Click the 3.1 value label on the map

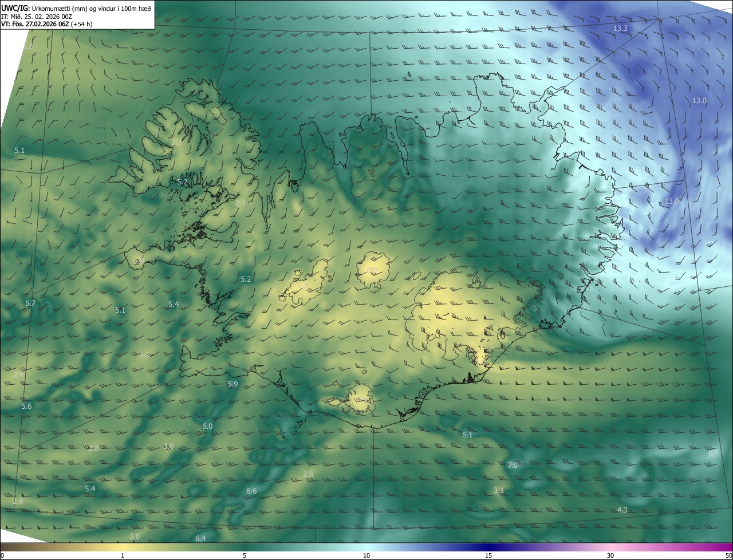coord(499,491)
